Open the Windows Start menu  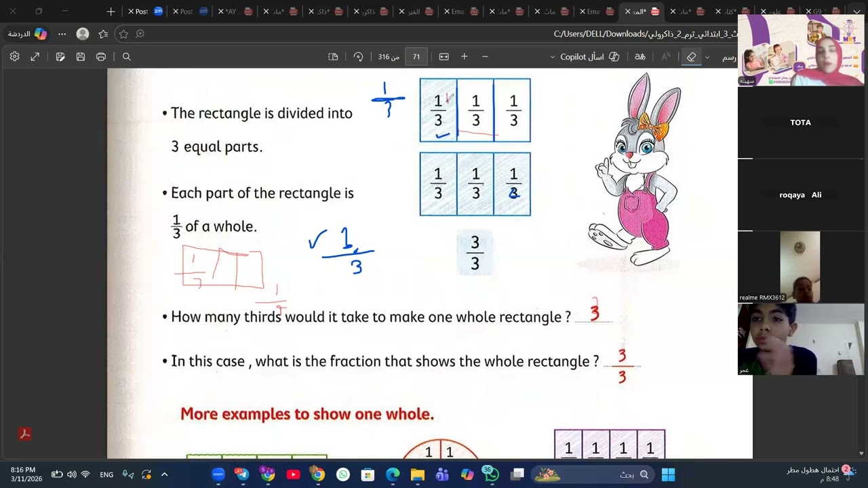(x=668, y=474)
